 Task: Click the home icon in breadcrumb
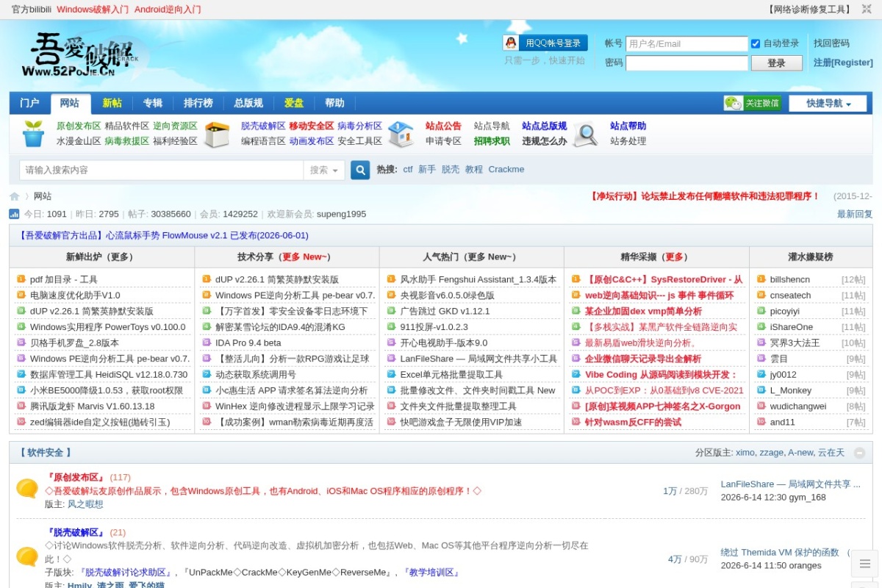click(x=14, y=196)
